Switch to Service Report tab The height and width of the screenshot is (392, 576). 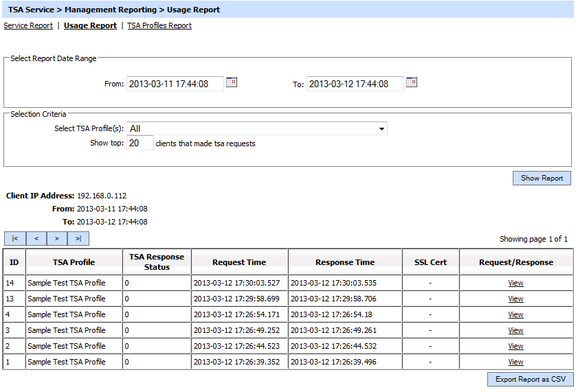click(x=28, y=25)
